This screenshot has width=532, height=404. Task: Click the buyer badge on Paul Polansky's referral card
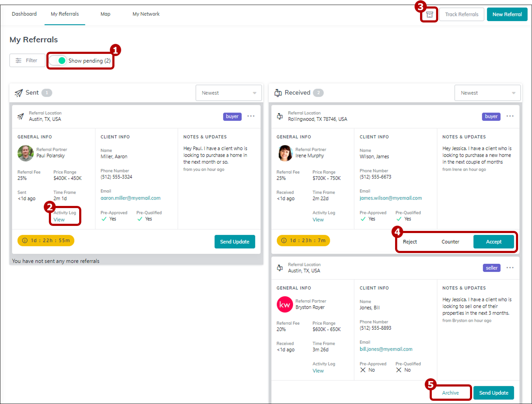click(232, 116)
